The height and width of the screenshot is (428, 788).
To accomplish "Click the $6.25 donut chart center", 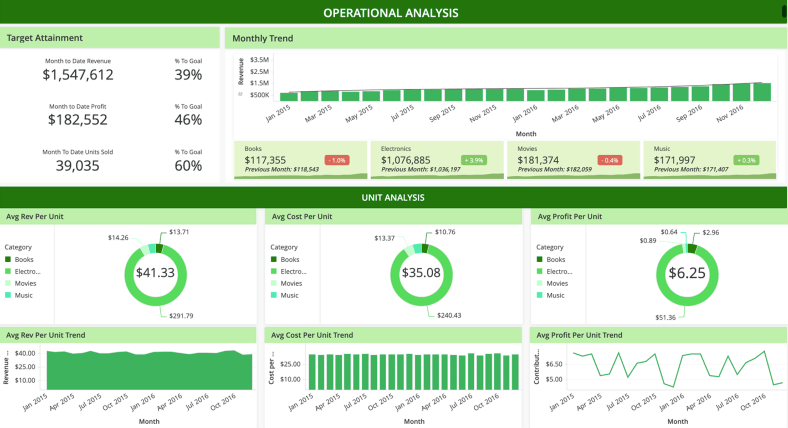I will [686, 273].
